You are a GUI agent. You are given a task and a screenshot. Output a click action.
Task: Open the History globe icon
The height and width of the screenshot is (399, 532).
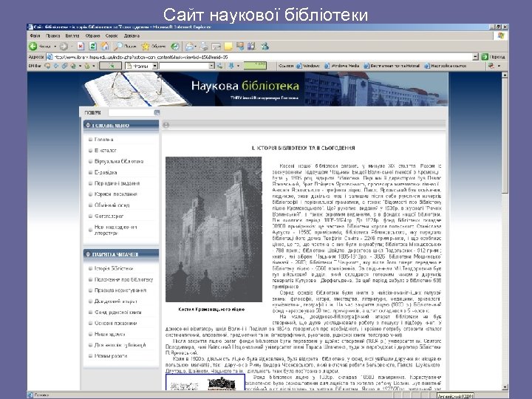coord(174,46)
